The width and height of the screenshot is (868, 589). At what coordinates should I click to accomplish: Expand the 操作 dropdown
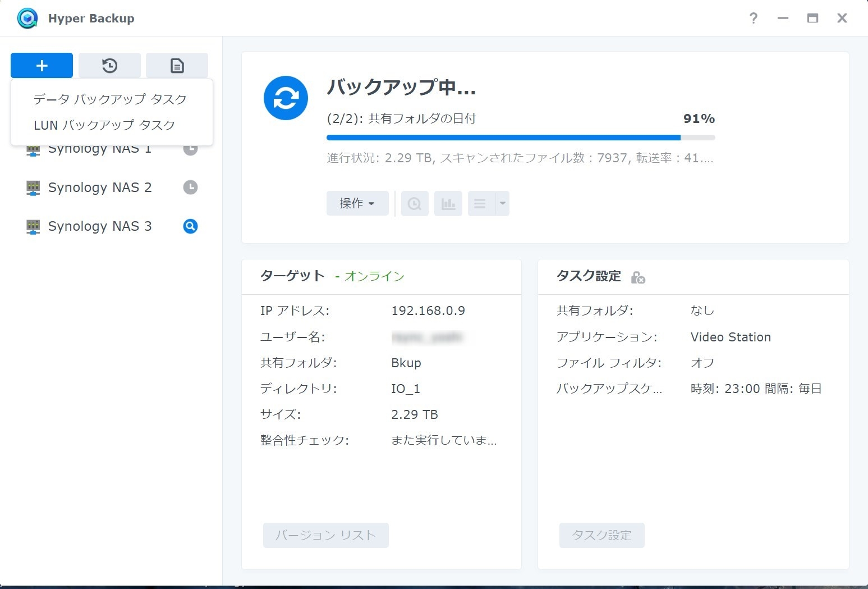(357, 204)
